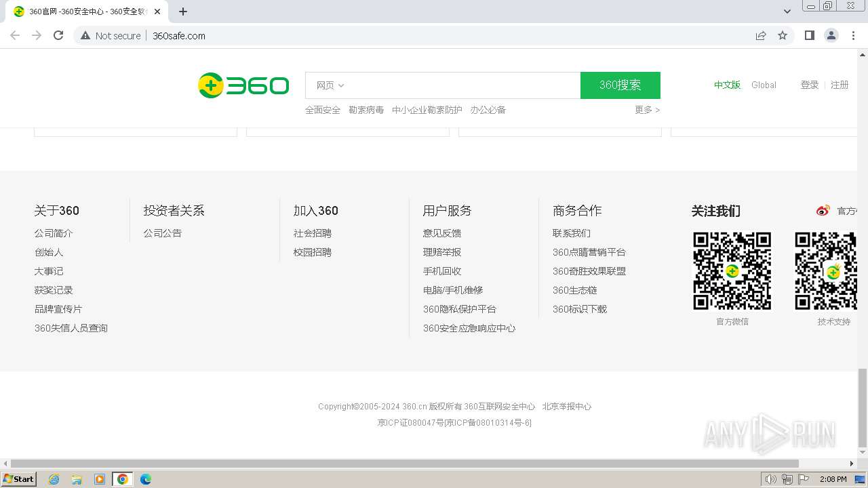Open 360安全应急响应中心 link
This screenshot has height=488, width=868.
(x=469, y=328)
